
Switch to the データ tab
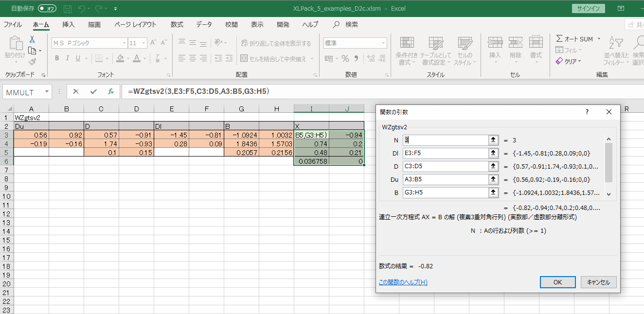pyautogui.click(x=204, y=25)
